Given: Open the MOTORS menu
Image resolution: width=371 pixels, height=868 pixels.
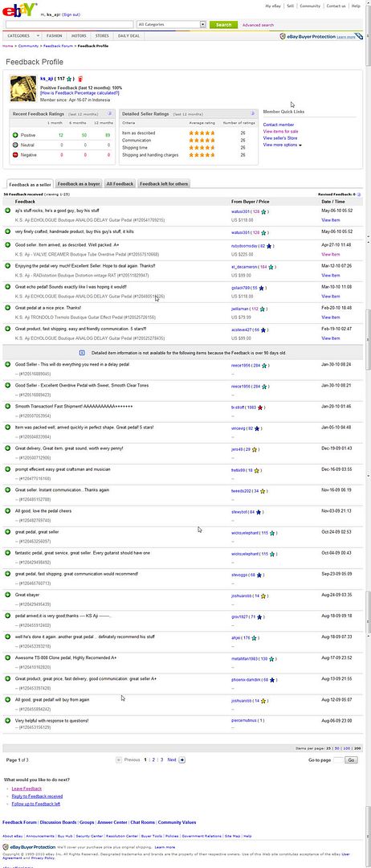Looking at the screenshot, I should [x=79, y=36].
